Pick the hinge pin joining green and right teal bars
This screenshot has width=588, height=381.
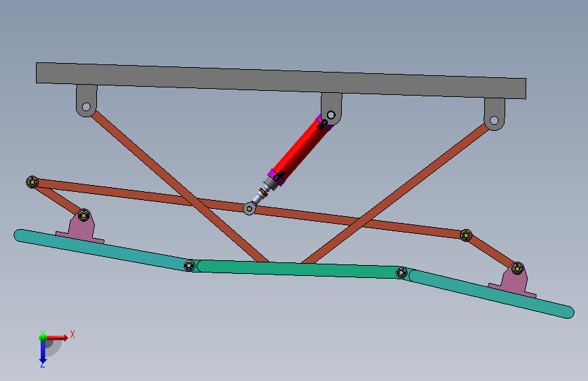tap(401, 273)
